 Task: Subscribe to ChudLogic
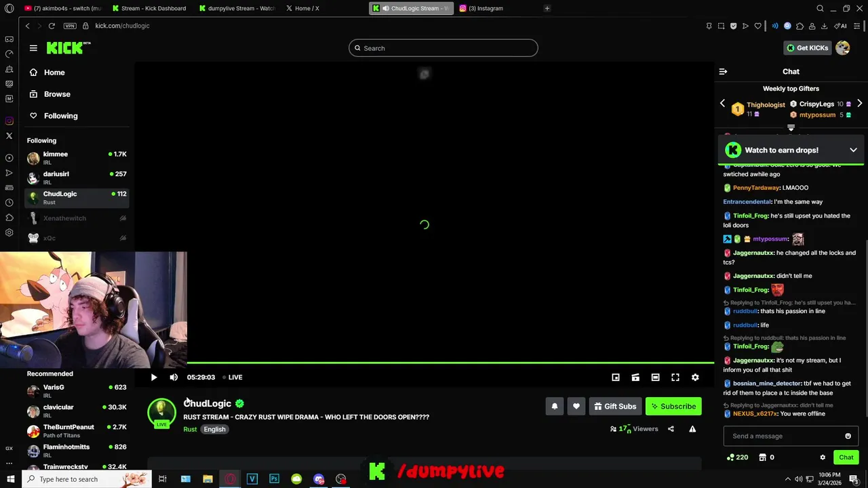(x=673, y=406)
